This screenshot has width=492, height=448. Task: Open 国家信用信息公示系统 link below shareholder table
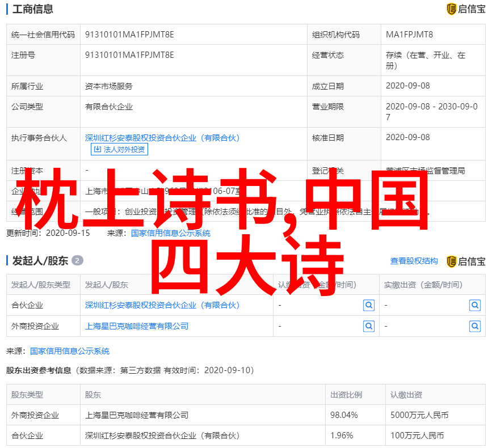click(70, 351)
